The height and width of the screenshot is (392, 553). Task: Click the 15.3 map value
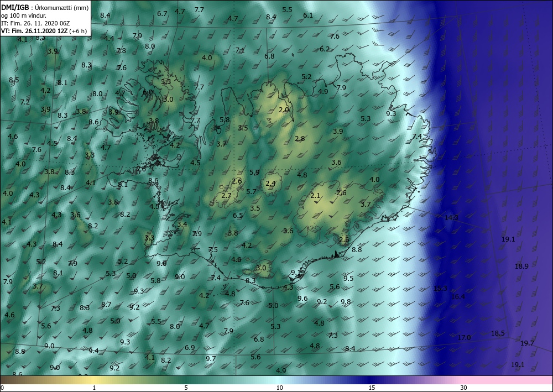[x=440, y=289]
